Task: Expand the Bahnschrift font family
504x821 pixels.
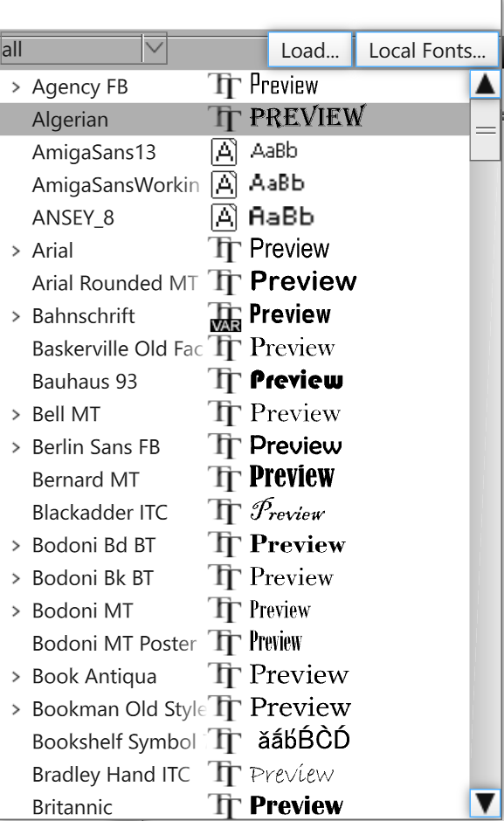Action: click(17, 316)
